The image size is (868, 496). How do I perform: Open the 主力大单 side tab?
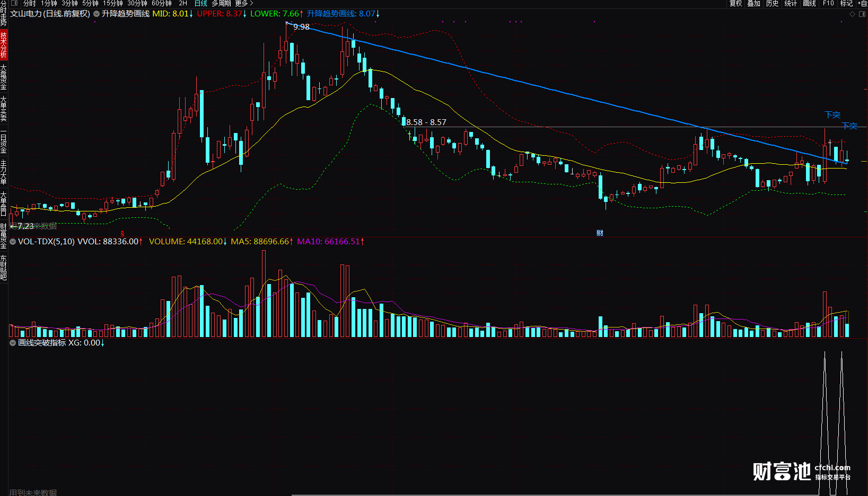point(4,173)
